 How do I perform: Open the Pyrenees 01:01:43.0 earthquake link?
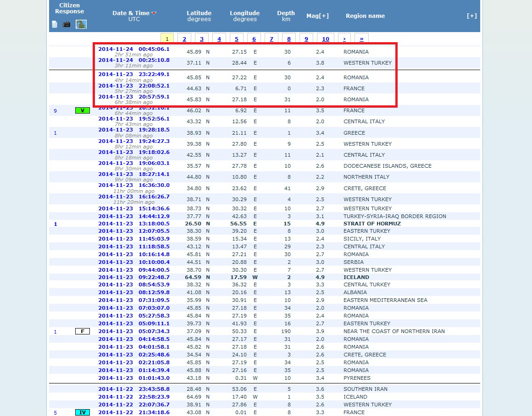pos(133,378)
